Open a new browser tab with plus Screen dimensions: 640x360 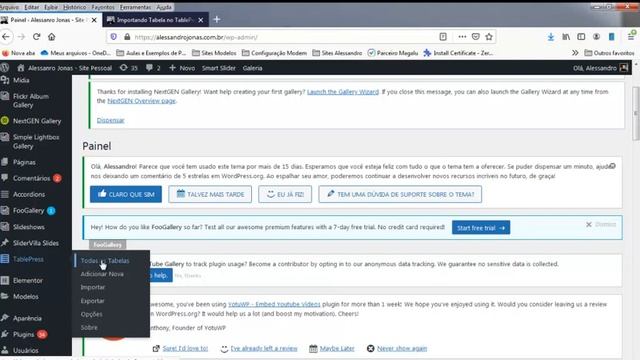tap(217, 20)
